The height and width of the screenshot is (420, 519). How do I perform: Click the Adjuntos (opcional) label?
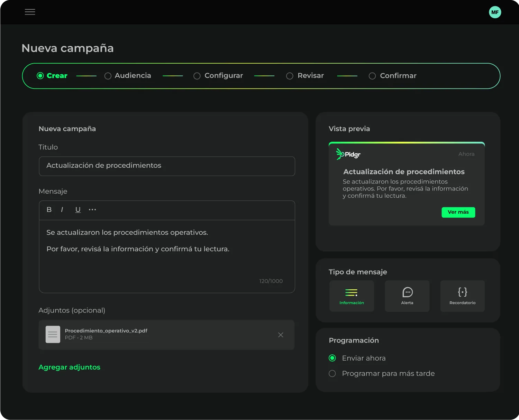click(x=72, y=310)
